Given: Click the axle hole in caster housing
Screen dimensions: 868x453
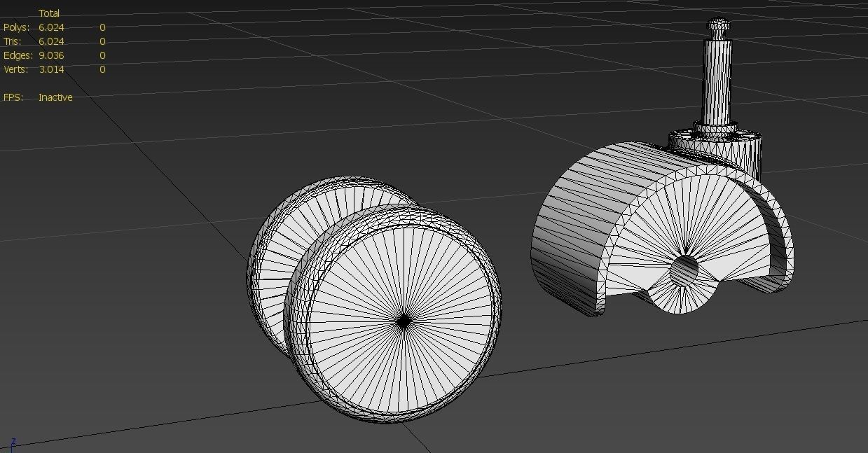Looking at the screenshot, I should pos(684,271).
